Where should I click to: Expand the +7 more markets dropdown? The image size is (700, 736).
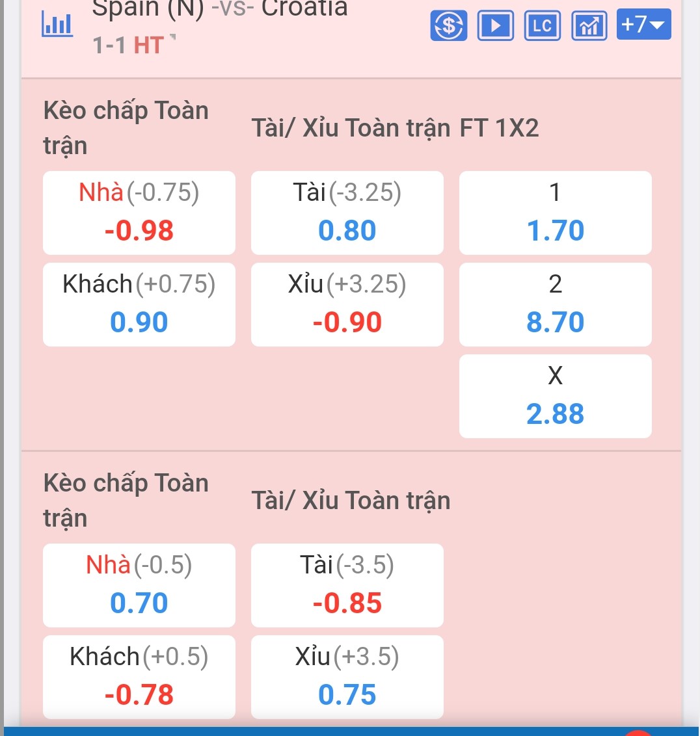click(x=643, y=24)
